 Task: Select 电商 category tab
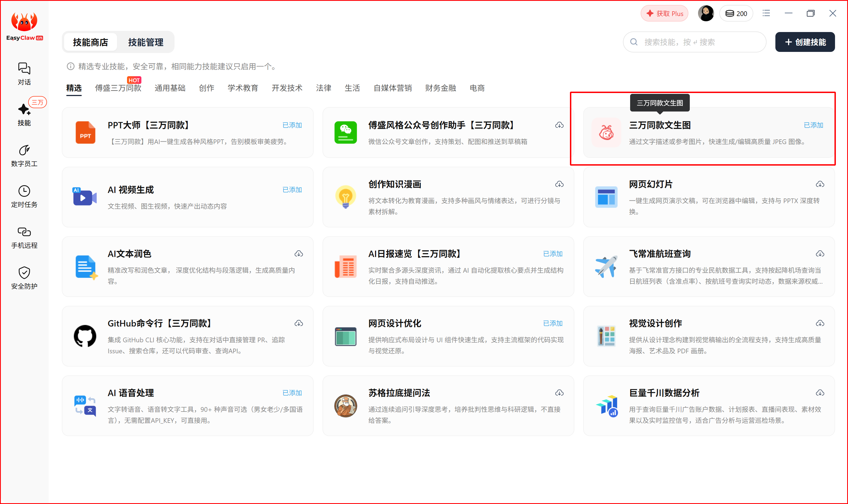pyautogui.click(x=477, y=88)
